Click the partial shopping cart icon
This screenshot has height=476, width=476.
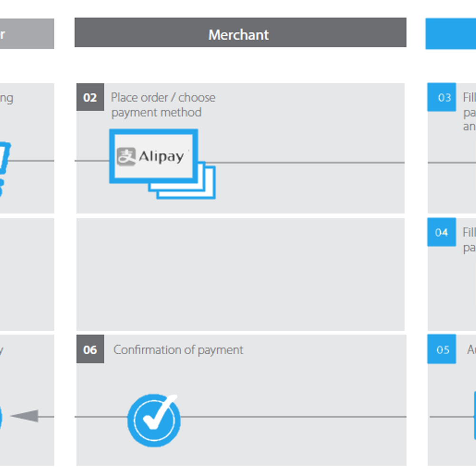pos(5,169)
